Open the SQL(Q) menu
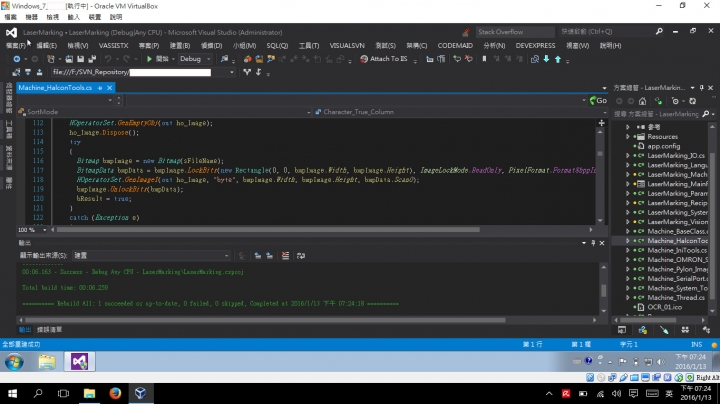720x404 pixels. pyautogui.click(x=277, y=45)
